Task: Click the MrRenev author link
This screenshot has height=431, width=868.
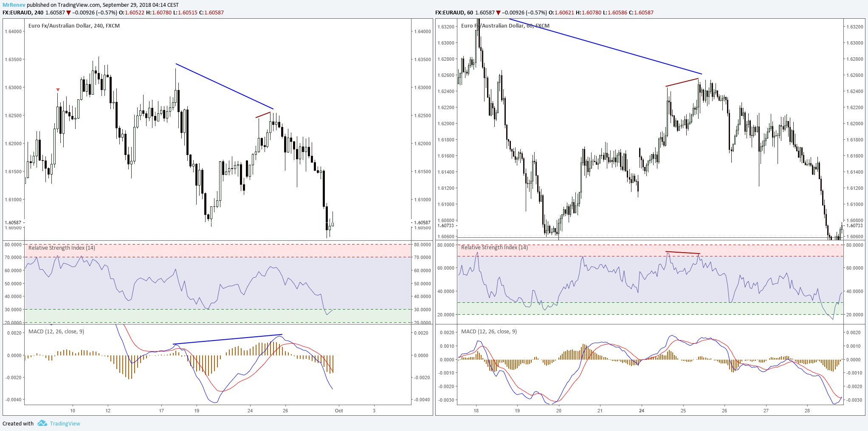Action: (x=14, y=5)
